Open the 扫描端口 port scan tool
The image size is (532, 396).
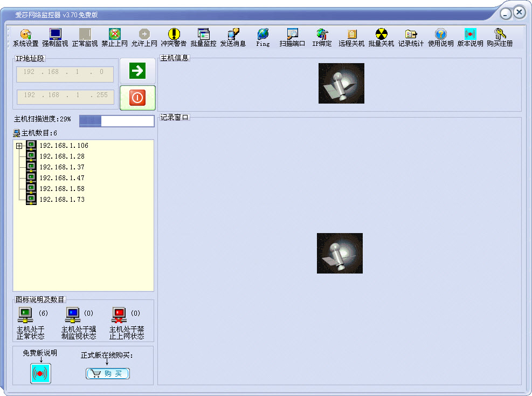click(x=292, y=37)
